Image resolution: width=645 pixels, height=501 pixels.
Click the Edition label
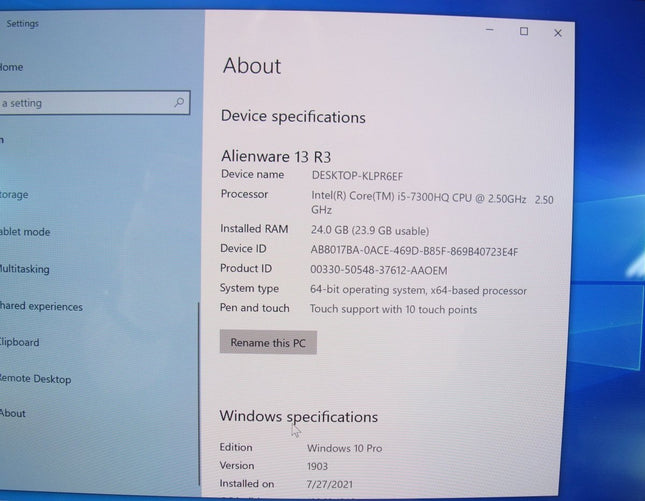(236, 447)
